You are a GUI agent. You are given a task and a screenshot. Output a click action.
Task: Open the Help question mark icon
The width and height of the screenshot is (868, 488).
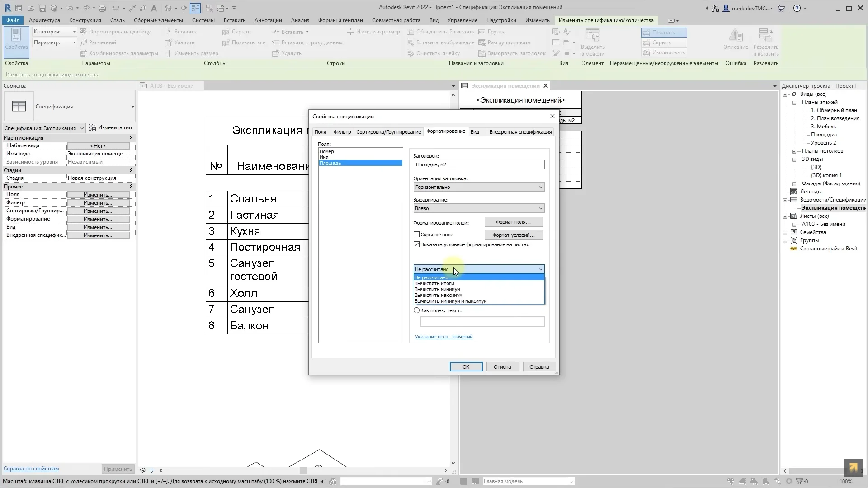(797, 8)
